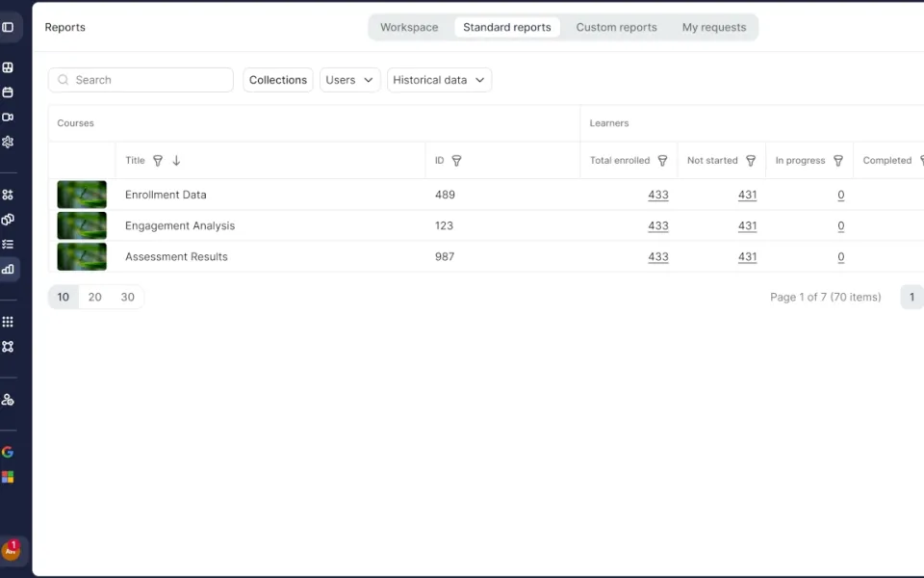
Task: Click the ID value 123
Action: click(x=444, y=225)
